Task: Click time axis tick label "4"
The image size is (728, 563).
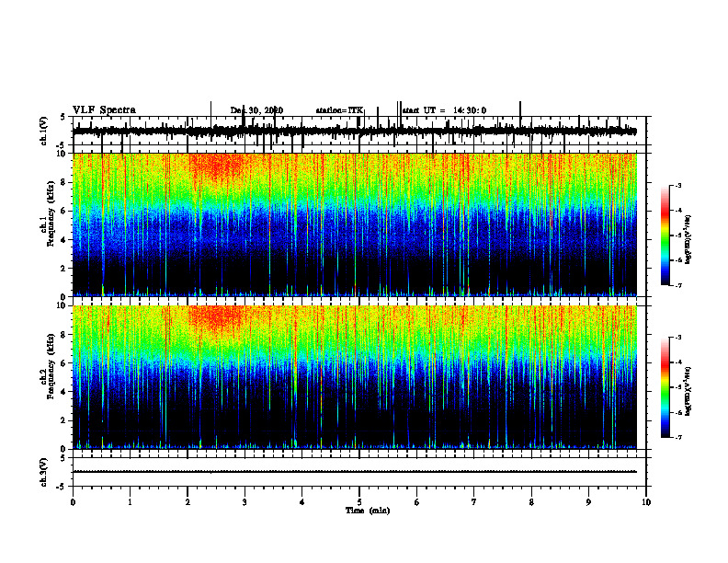Action: [302, 502]
